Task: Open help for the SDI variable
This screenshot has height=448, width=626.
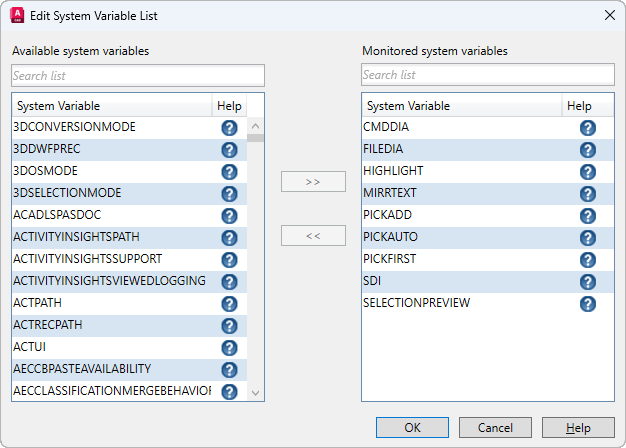Action: pyautogui.click(x=588, y=282)
